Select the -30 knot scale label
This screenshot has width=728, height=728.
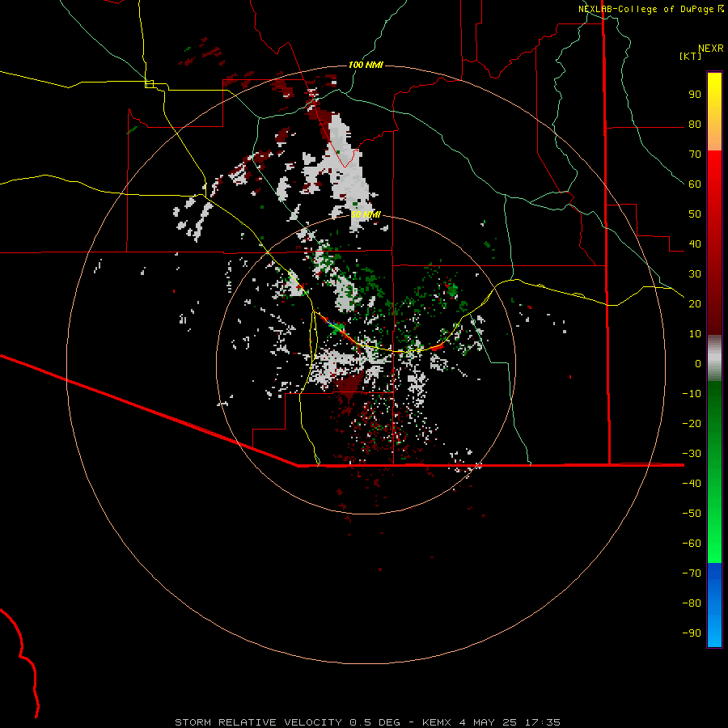pos(692,454)
